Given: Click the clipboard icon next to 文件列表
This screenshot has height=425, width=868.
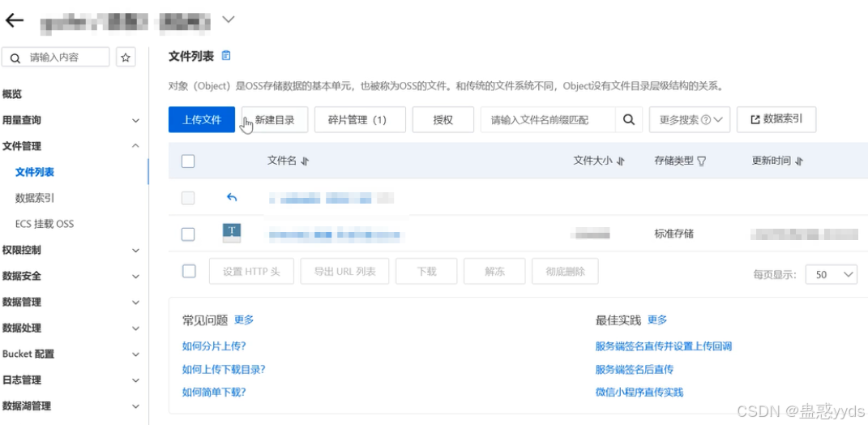Looking at the screenshot, I should pyautogui.click(x=226, y=55).
